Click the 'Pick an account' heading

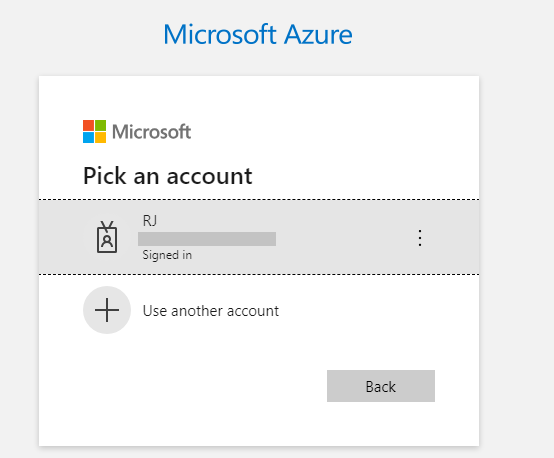click(168, 176)
